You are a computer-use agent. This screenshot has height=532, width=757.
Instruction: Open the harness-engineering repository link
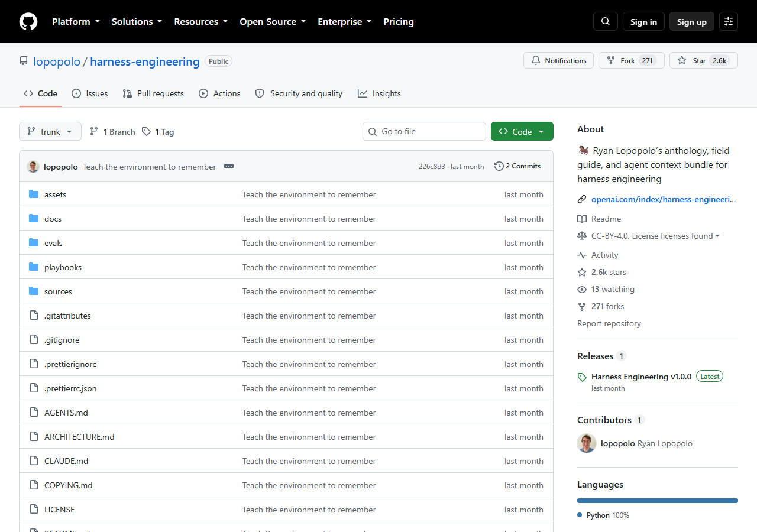[145, 61]
